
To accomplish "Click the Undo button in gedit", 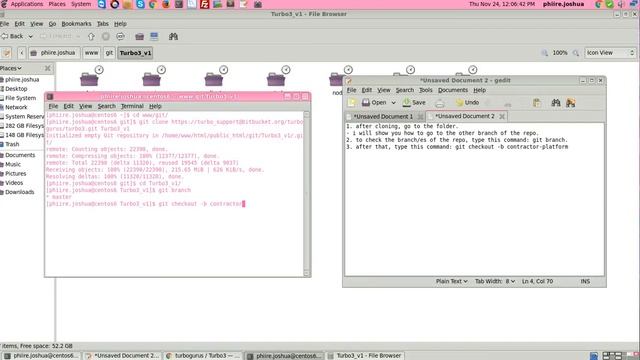I will pos(467,103).
